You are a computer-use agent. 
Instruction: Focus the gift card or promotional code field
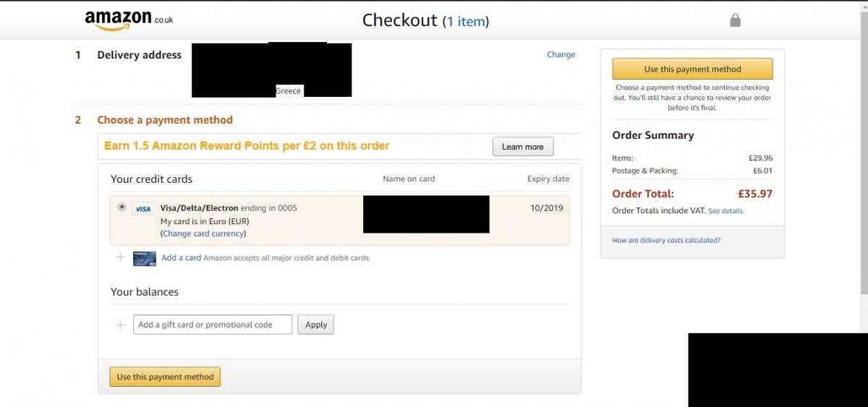coord(213,325)
